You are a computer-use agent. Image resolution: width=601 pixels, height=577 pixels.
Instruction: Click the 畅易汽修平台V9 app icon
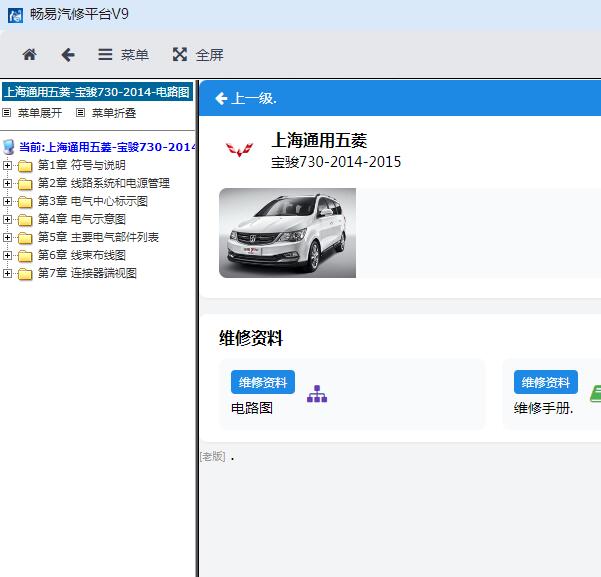[15, 15]
